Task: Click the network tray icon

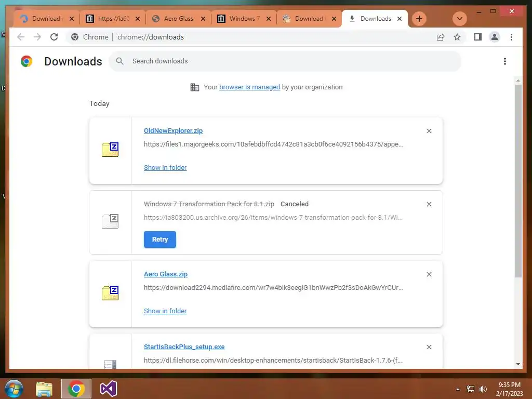Action: pyautogui.click(x=471, y=389)
